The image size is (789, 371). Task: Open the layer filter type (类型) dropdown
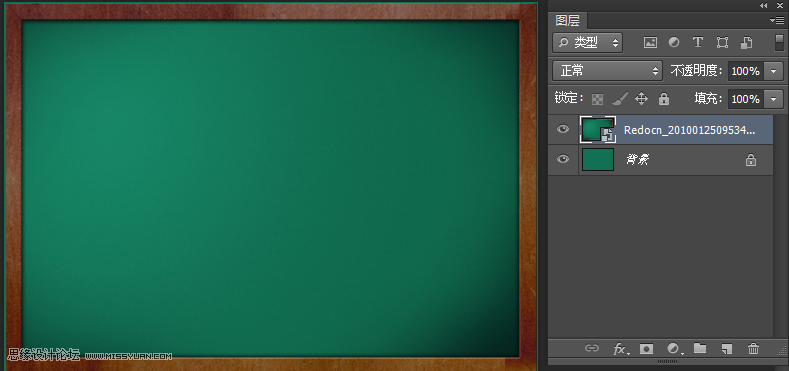coord(587,43)
